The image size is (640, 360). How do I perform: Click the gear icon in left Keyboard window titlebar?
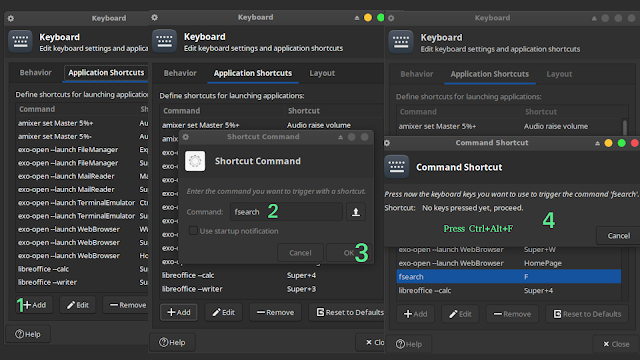[11, 18]
